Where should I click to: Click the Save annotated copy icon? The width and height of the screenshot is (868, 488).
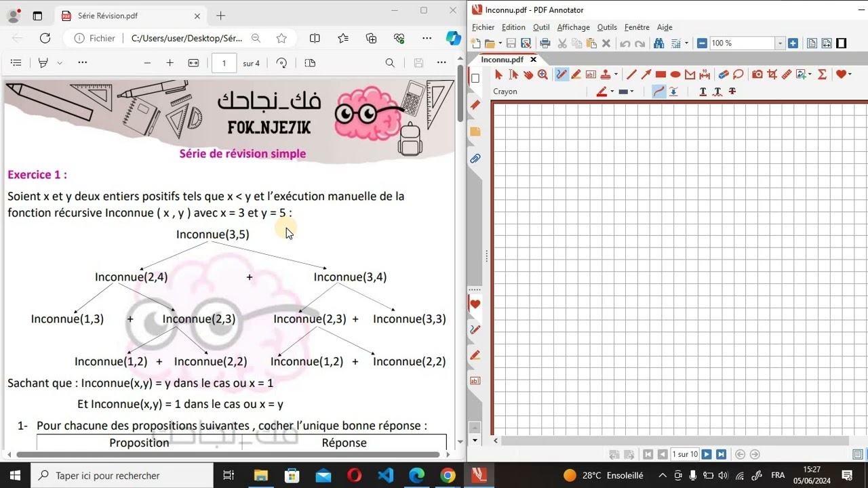tap(526, 43)
